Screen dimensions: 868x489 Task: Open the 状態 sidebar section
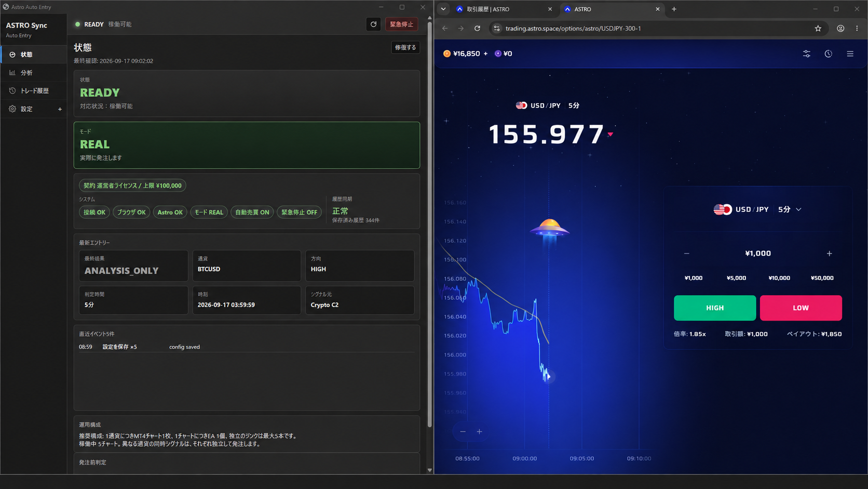point(33,55)
